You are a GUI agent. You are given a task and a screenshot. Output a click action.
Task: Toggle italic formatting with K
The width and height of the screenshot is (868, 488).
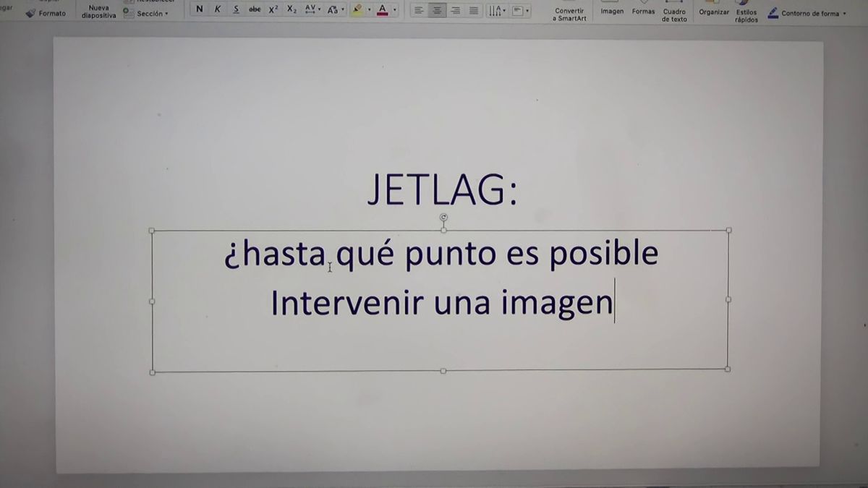[x=217, y=9]
